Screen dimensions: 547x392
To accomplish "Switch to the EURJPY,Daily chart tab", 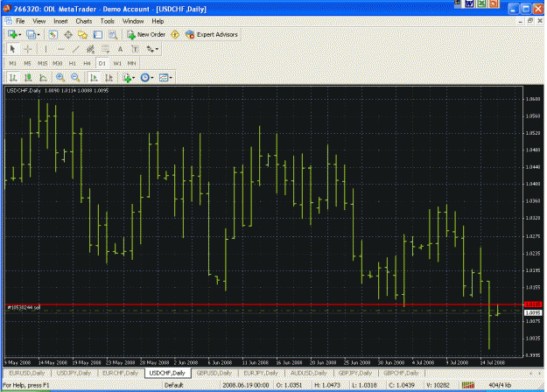I will click(x=261, y=373).
